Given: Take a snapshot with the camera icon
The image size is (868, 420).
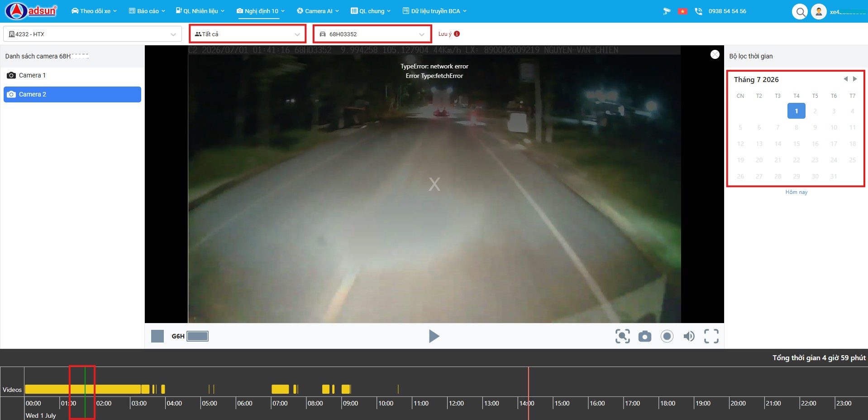Looking at the screenshot, I should click(x=645, y=336).
